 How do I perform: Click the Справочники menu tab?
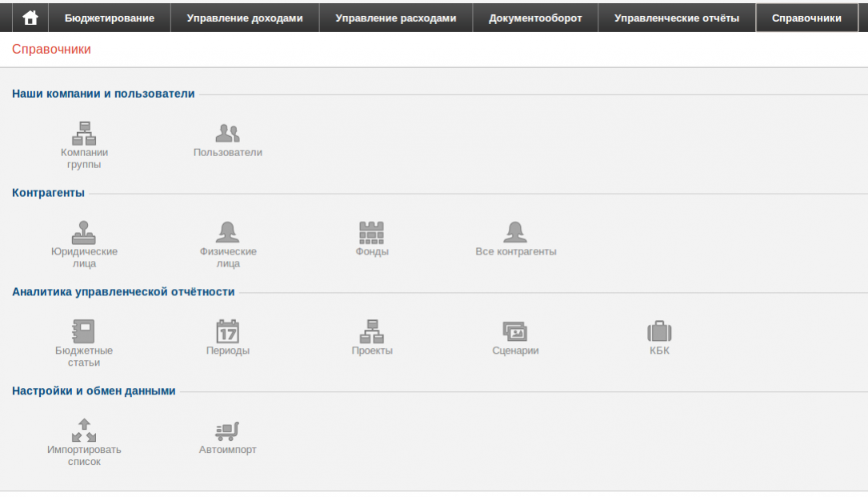[x=806, y=18]
